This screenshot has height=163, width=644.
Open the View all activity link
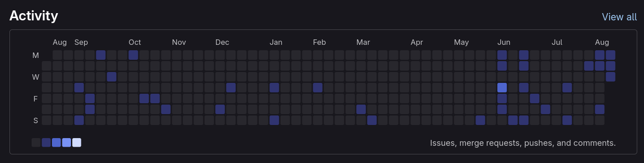[619, 17]
